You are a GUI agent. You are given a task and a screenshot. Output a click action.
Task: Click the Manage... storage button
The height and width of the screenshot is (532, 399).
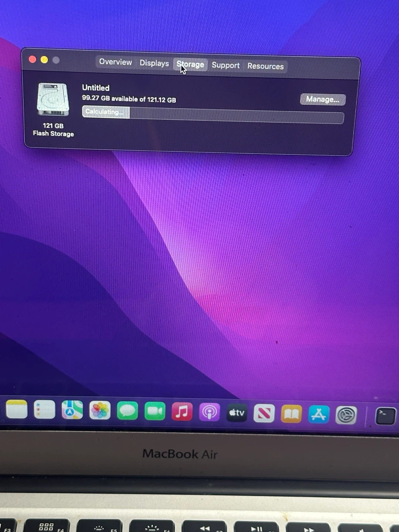click(323, 99)
